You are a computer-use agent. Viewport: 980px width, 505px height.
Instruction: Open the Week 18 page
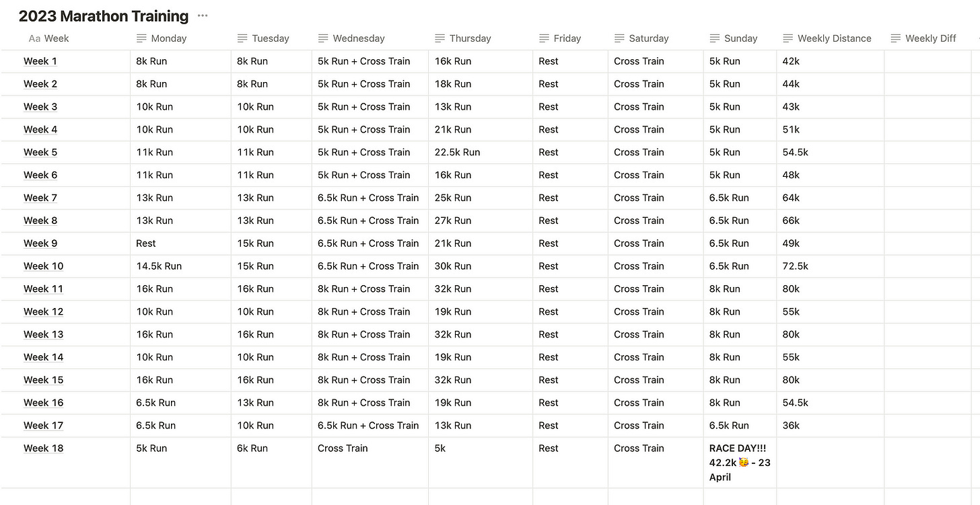[43, 448]
